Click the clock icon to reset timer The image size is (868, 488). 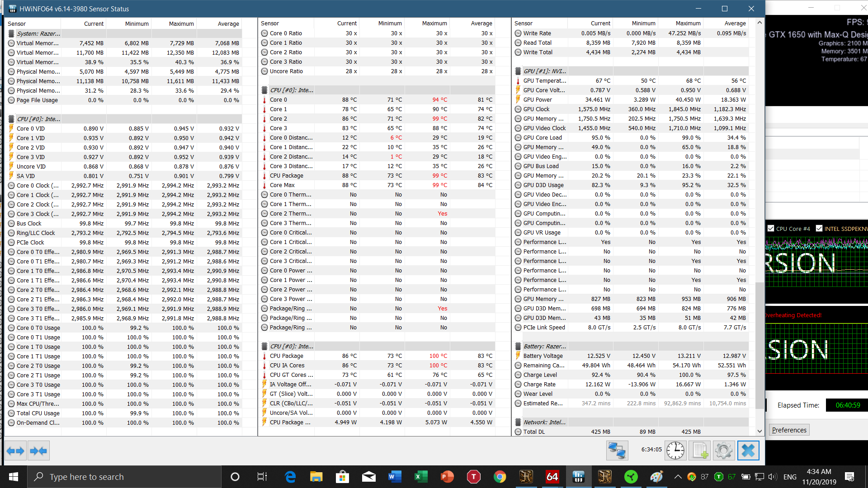tap(675, 450)
